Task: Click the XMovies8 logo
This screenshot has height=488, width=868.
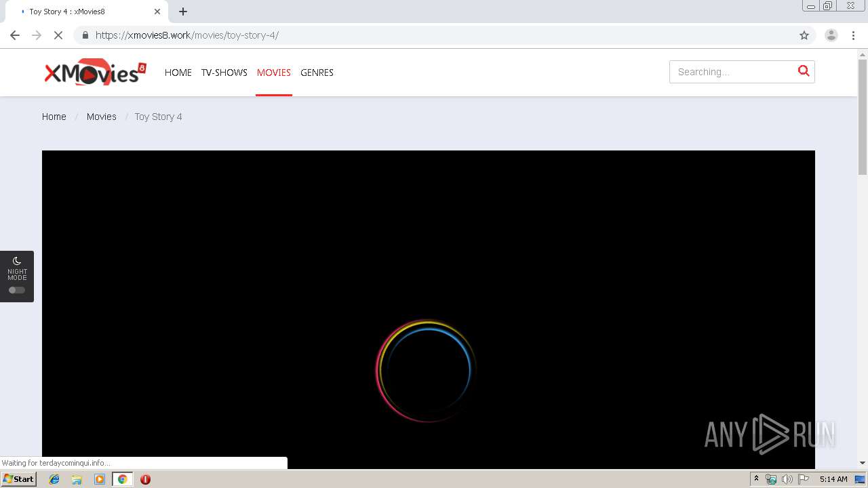Action: pos(95,73)
